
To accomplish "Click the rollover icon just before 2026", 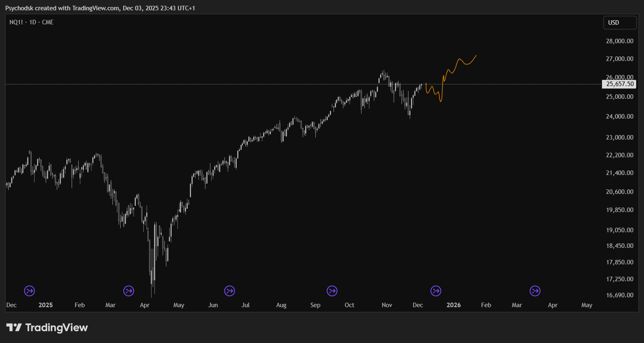I will coord(436,291).
